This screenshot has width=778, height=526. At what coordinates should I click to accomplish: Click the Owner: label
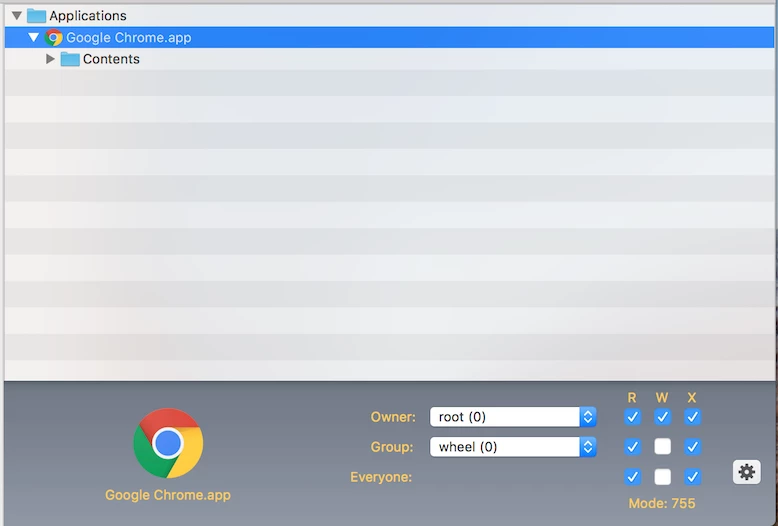click(393, 417)
